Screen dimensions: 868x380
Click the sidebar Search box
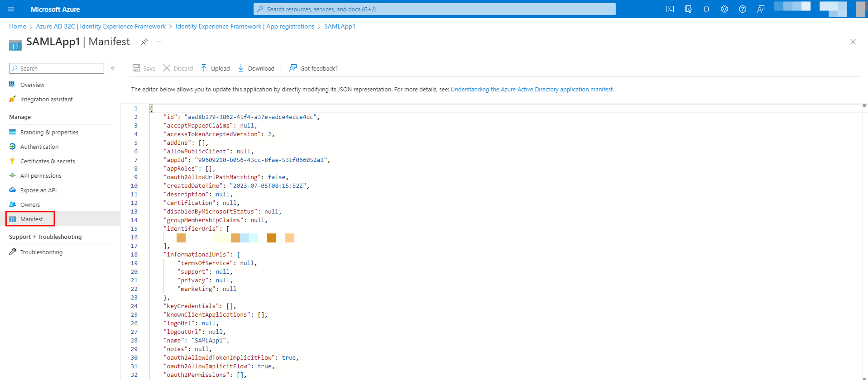(57, 68)
